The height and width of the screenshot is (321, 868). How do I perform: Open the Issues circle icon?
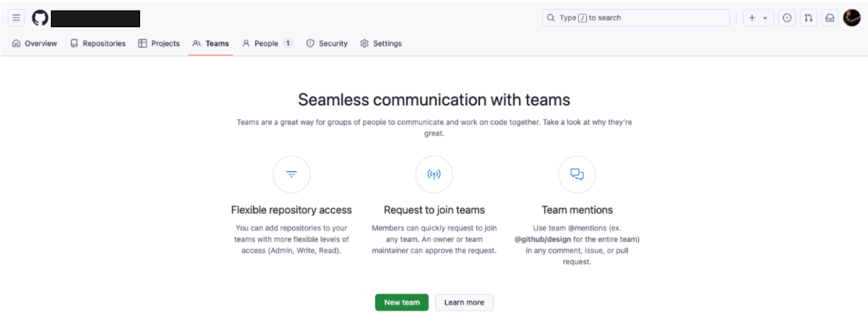[787, 18]
